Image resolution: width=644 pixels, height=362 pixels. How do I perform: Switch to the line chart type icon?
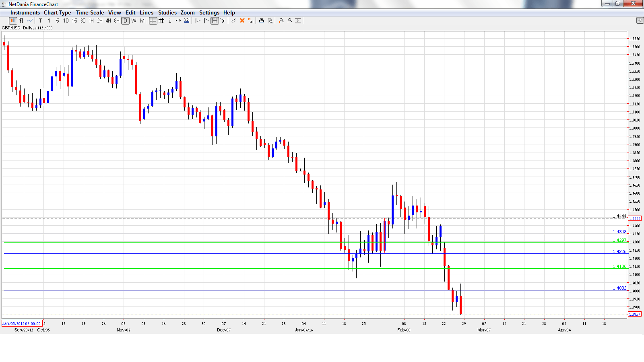(30, 21)
